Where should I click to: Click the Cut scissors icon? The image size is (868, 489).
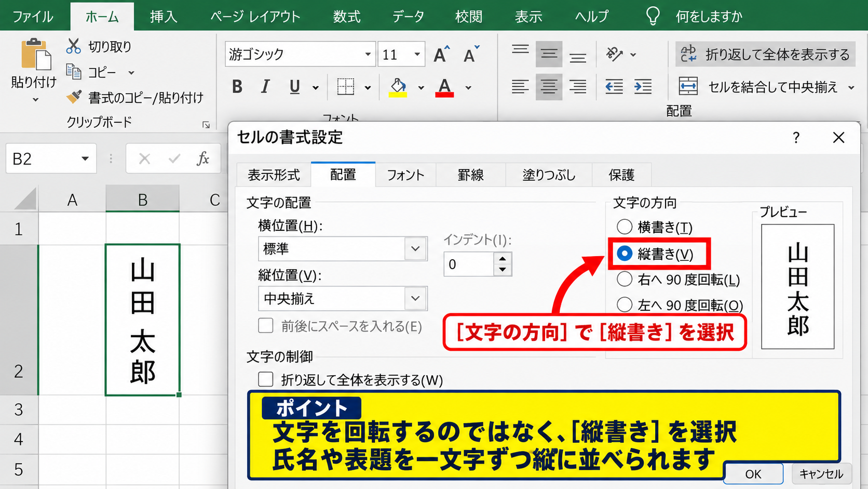click(x=73, y=46)
